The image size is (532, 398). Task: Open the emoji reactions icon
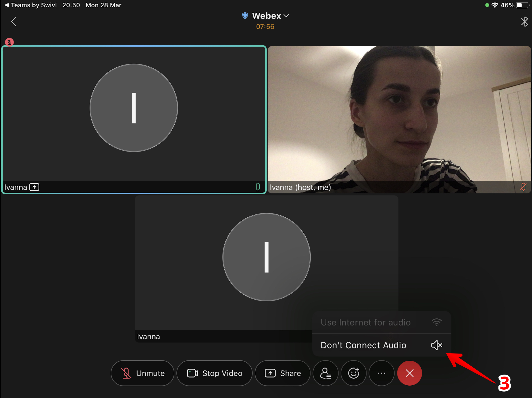coord(354,373)
